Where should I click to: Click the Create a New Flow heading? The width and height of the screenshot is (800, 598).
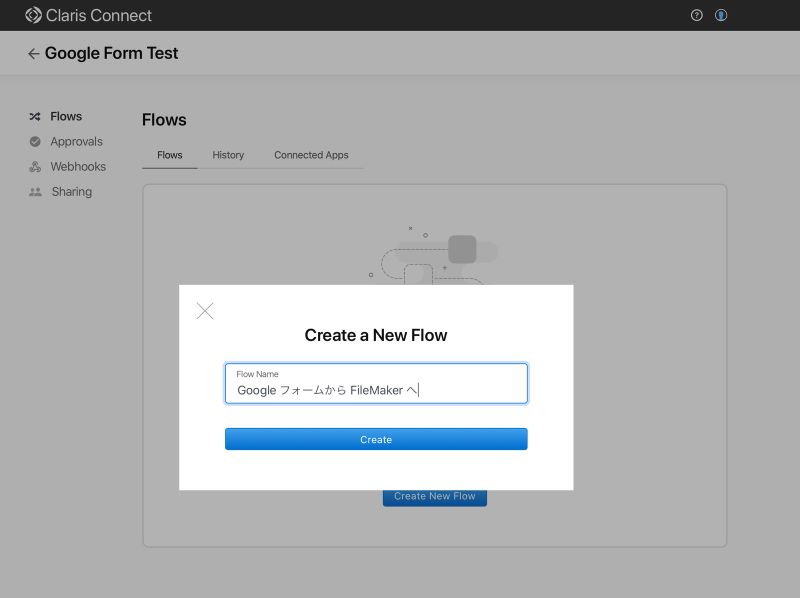pos(376,335)
